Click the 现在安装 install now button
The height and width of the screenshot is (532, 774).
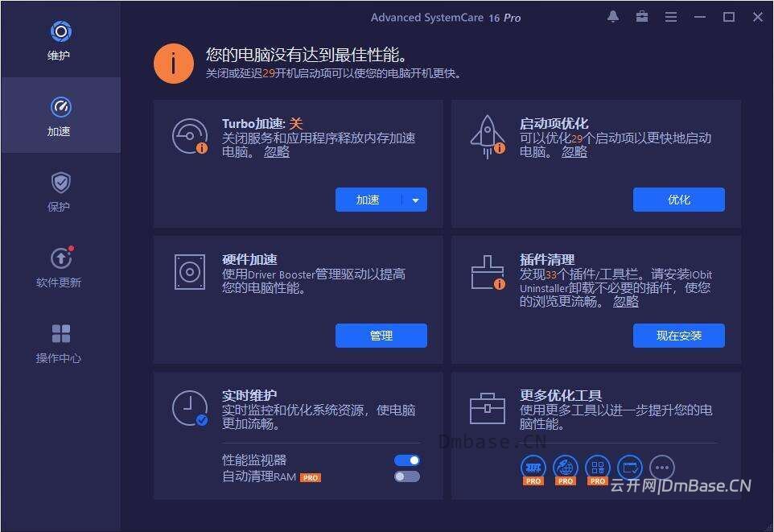679,336
